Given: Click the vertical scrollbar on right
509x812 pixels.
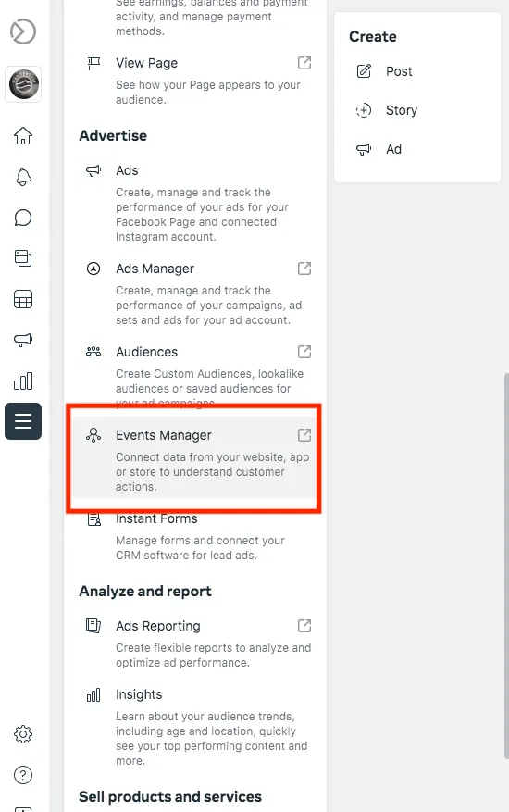Looking at the screenshot, I should tap(506, 566).
